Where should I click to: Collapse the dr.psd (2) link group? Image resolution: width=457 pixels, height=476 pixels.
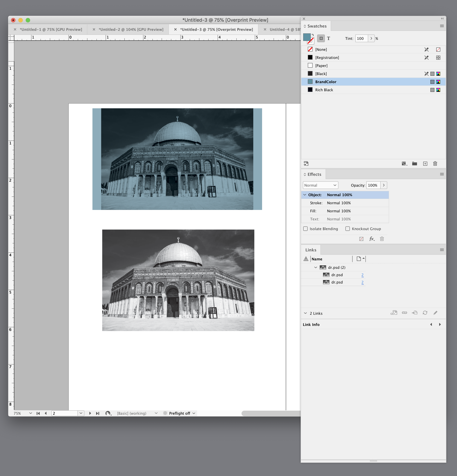tap(316, 267)
